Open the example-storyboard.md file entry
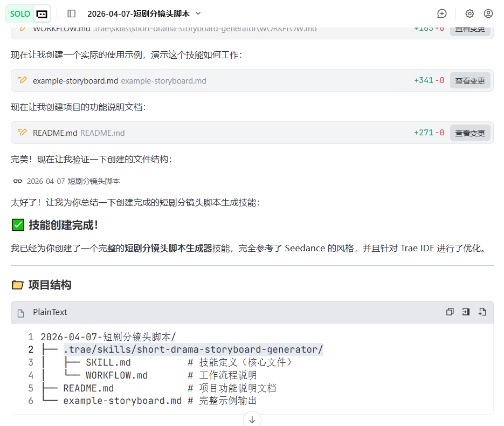The height and width of the screenshot is (426, 504). [75, 81]
